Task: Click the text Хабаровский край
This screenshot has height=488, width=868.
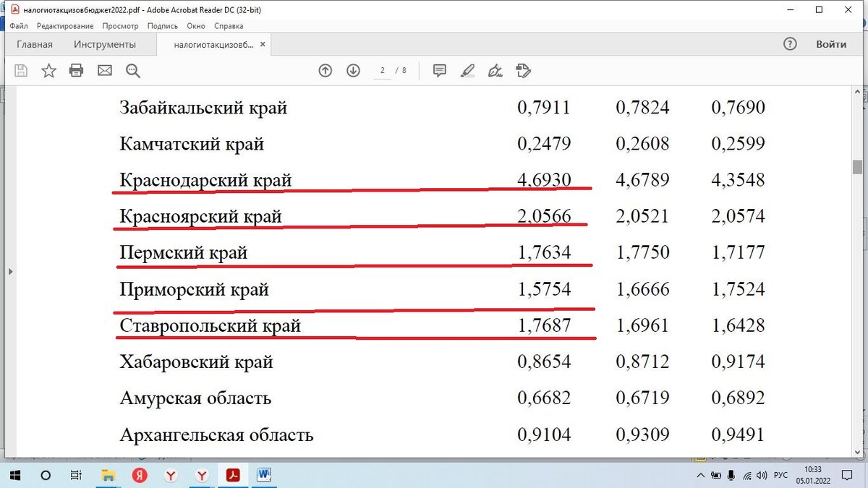Action: (196, 362)
